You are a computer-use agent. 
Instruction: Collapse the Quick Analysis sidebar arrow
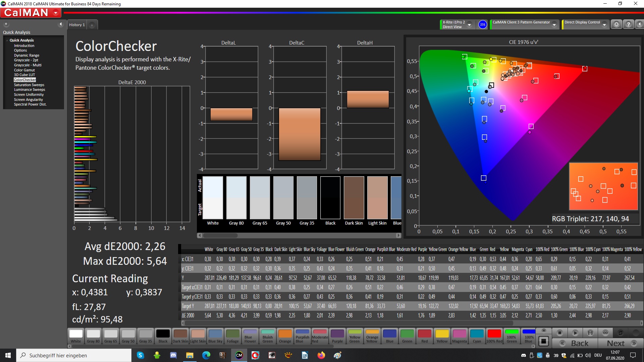(61, 24)
